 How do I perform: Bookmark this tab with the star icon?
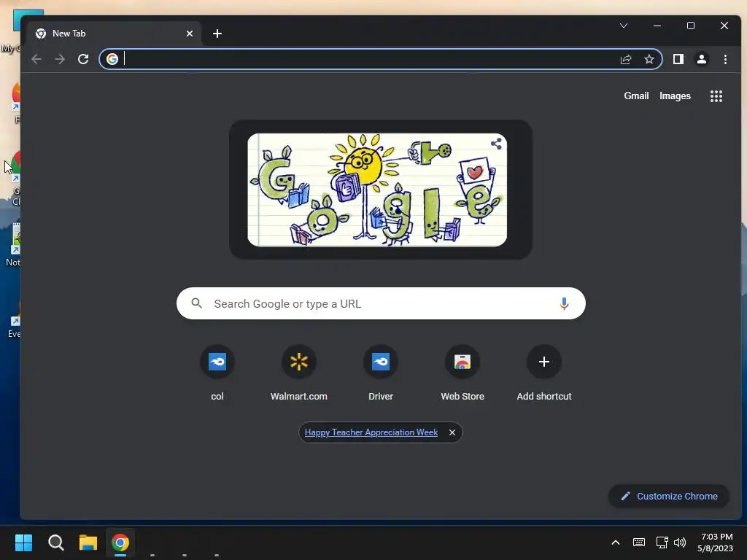pyautogui.click(x=649, y=59)
